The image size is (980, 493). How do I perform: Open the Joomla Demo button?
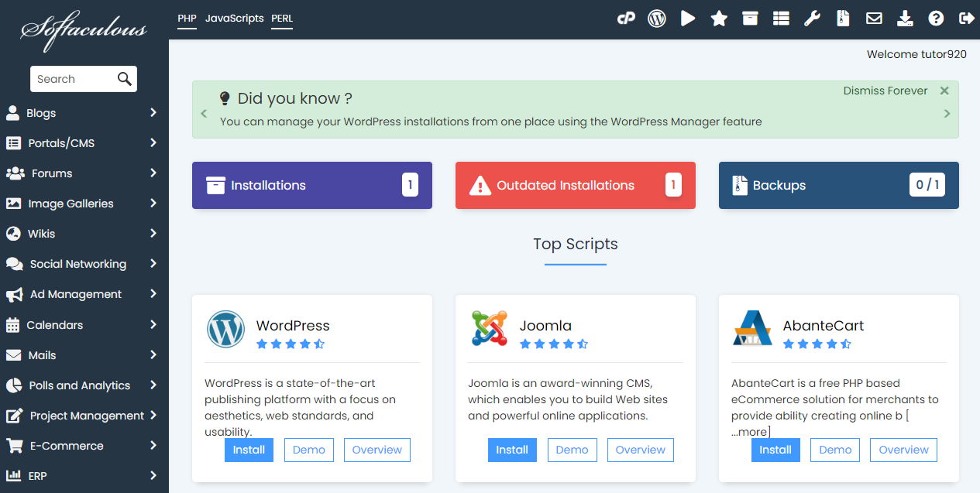572,450
